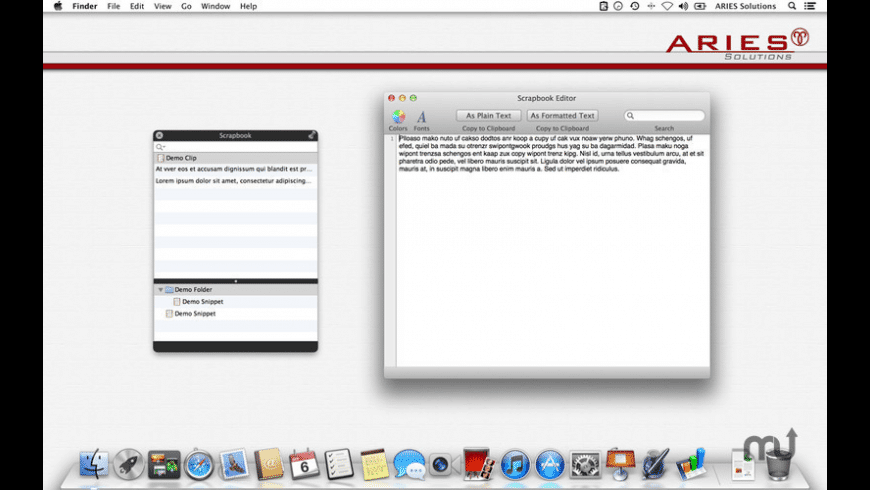Screen dimensions: 870x490
Task: Click the magnifier icon in the Scrapbook Editor search field
Action: (x=630, y=115)
